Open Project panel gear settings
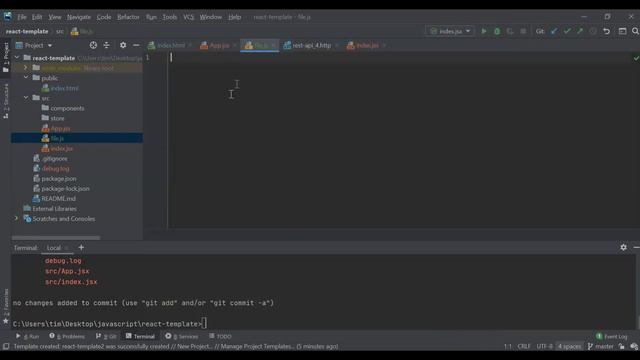 tap(123, 45)
